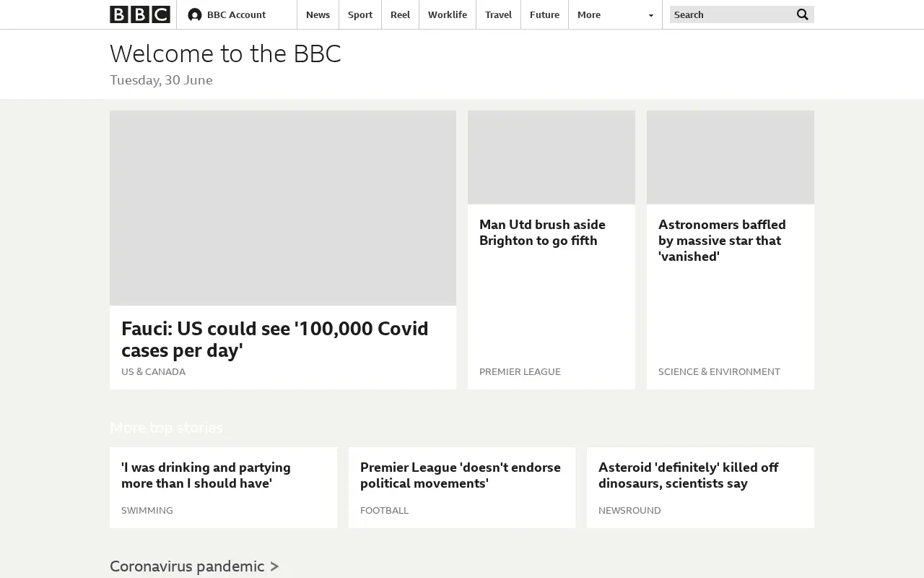Image resolution: width=924 pixels, height=578 pixels.
Task: Expand the More menu dropdown arrow
Action: pos(650,15)
